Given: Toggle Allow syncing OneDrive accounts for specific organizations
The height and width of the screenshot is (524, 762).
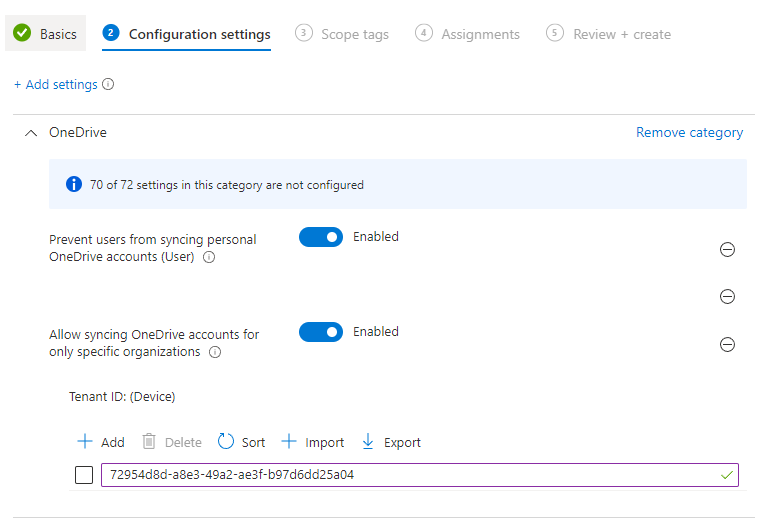Looking at the screenshot, I should click(321, 332).
